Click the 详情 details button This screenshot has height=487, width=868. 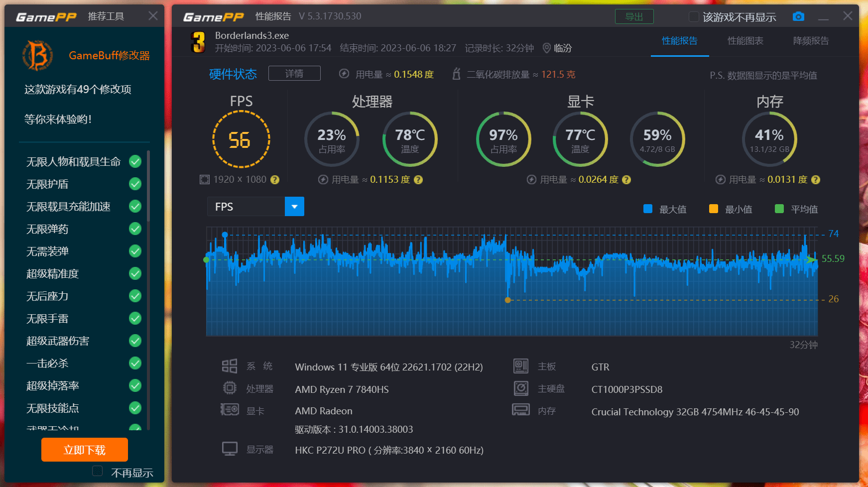(294, 73)
